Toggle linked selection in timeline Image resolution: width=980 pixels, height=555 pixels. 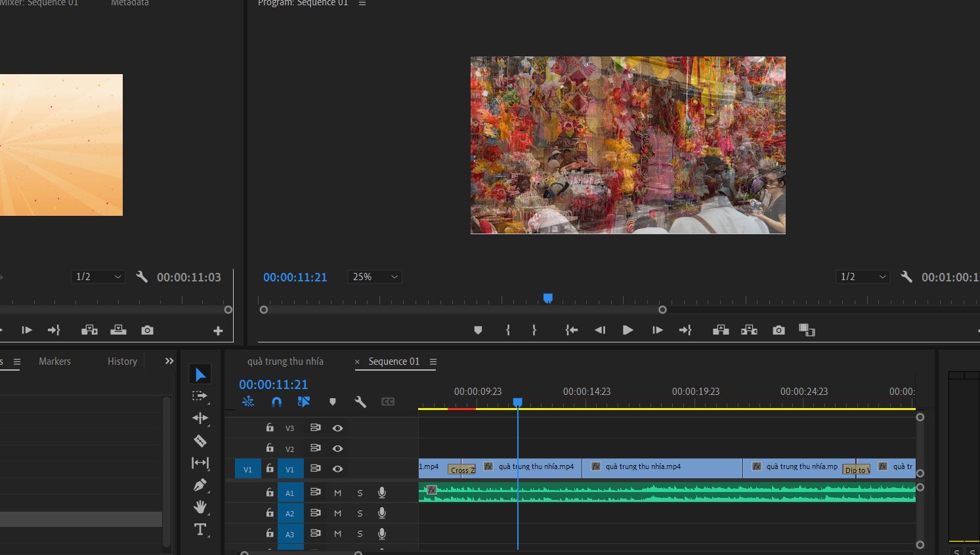point(304,401)
